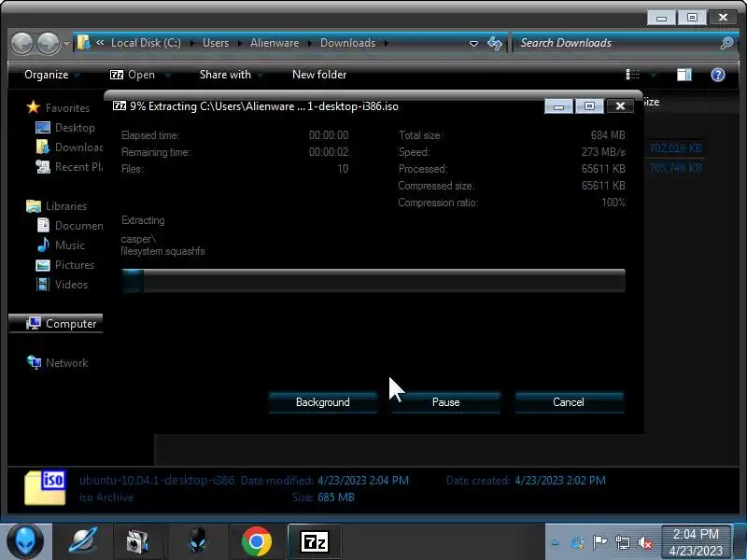Open recent locations dropdown arrow
Screen dimensions: 747x560
66,44
